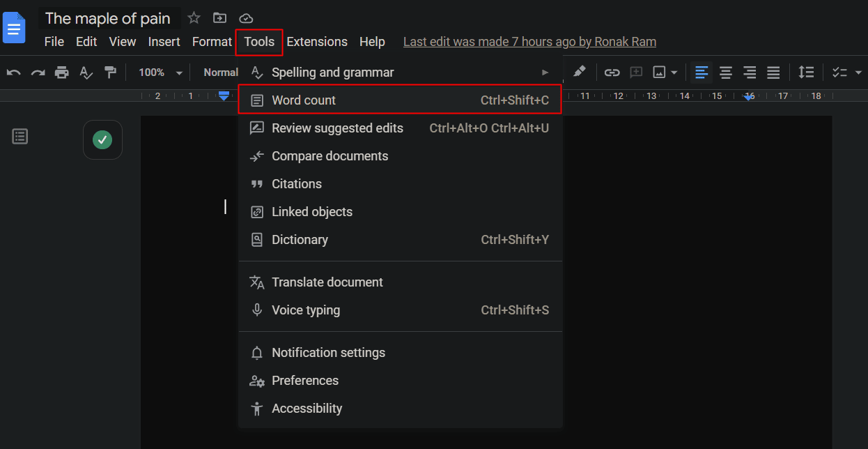Open the Normal text style dropdown
Image resolution: width=868 pixels, height=449 pixels.
(221, 73)
